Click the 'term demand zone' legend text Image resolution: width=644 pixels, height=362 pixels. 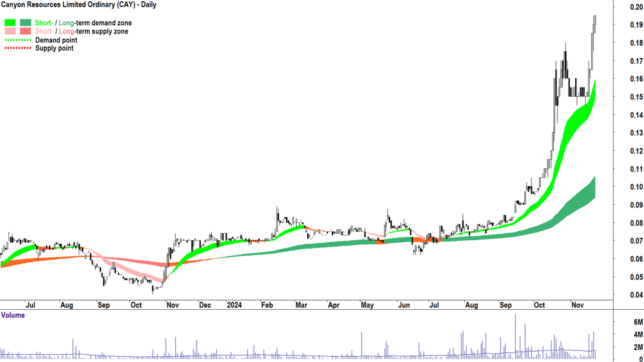(x=104, y=23)
